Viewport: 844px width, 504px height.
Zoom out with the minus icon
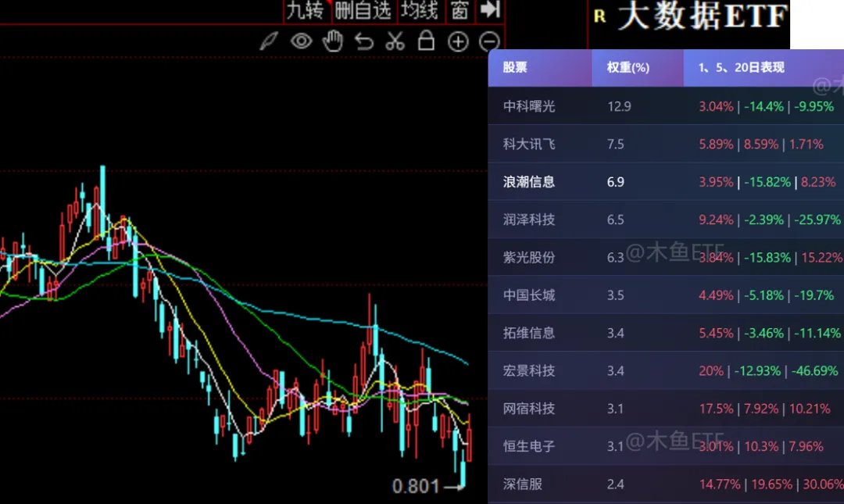488,41
